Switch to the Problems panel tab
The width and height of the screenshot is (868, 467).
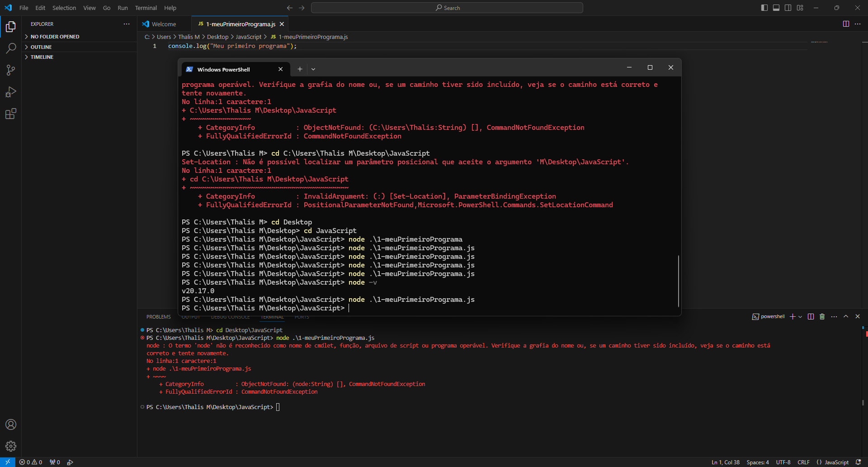point(159,317)
